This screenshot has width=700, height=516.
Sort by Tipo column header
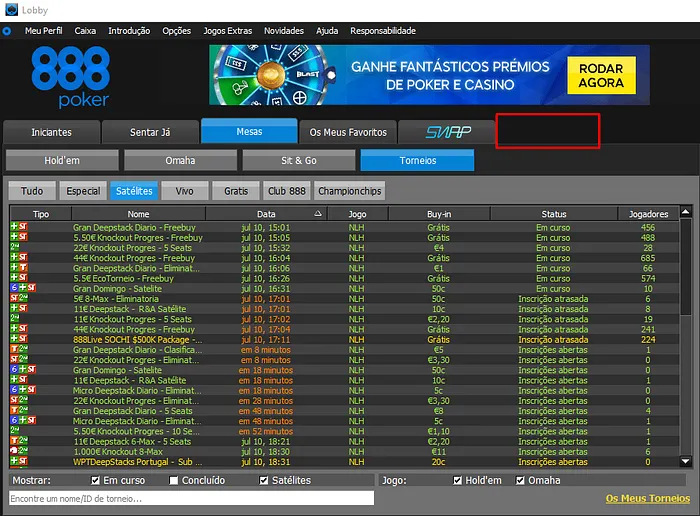click(x=41, y=214)
